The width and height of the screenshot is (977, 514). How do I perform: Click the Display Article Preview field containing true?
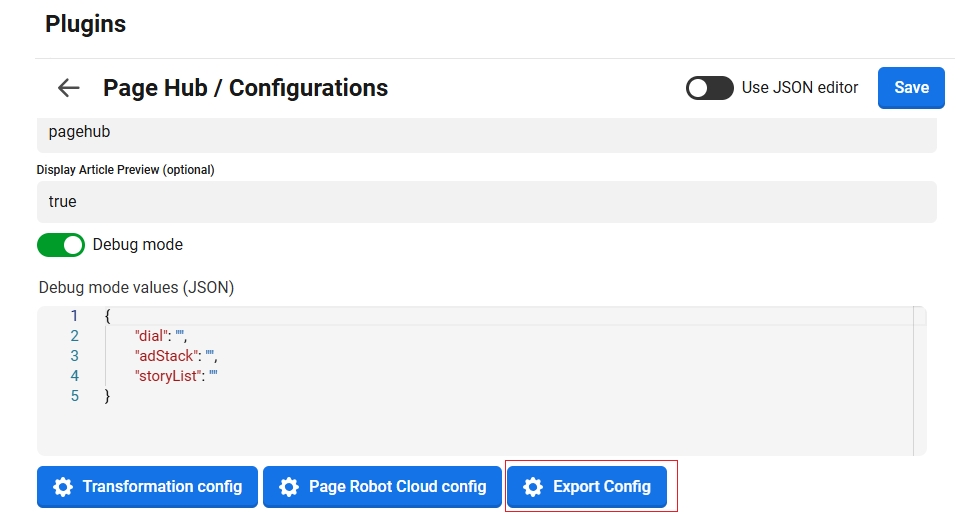(x=486, y=202)
